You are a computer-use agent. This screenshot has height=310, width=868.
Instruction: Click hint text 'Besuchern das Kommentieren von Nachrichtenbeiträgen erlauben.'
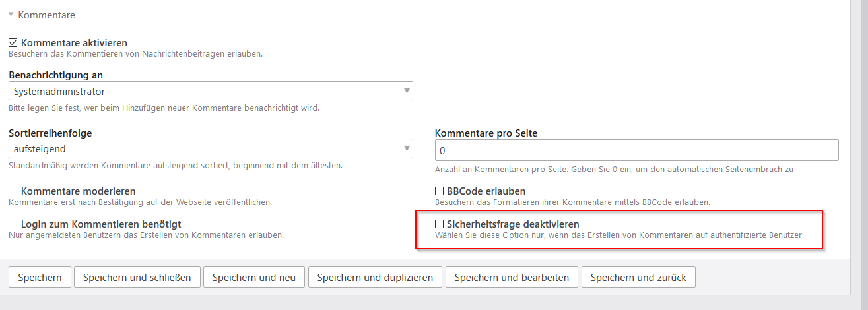pyautogui.click(x=135, y=53)
